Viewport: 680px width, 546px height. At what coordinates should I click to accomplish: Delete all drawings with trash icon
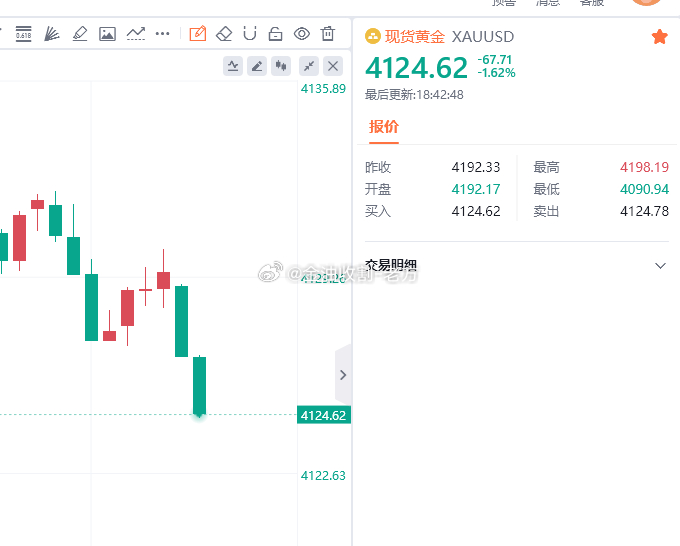pos(328,33)
